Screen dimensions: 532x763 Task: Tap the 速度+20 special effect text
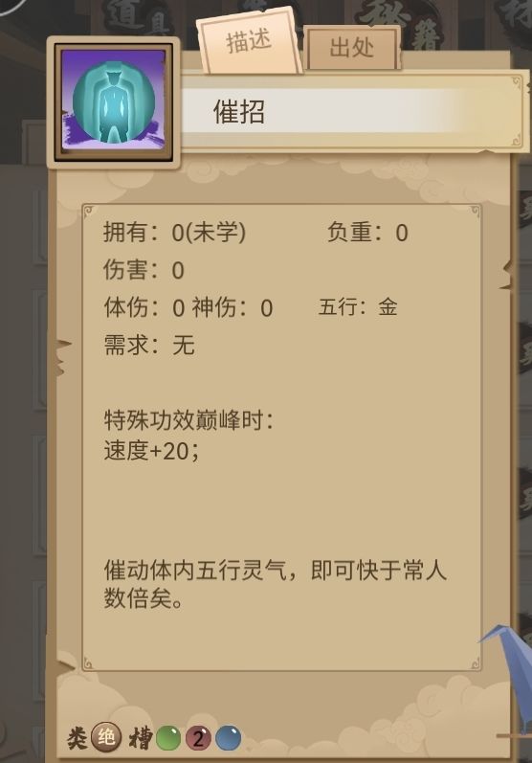click(x=151, y=451)
